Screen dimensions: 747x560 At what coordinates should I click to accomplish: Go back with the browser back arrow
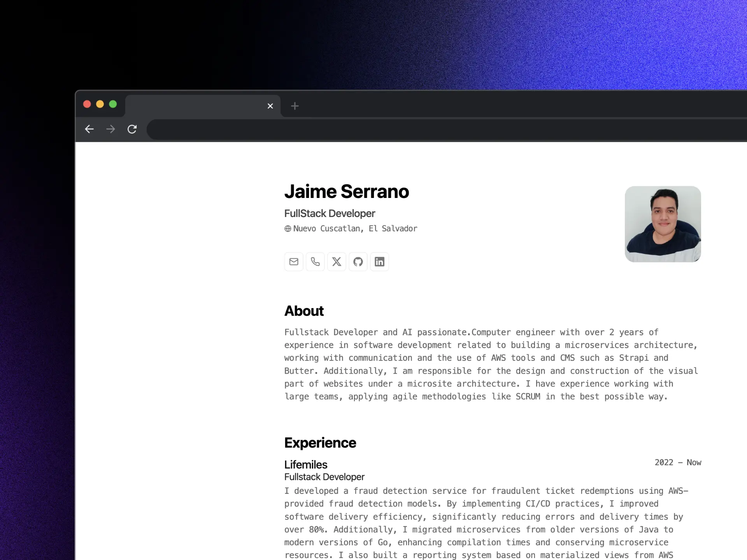coord(89,129)
